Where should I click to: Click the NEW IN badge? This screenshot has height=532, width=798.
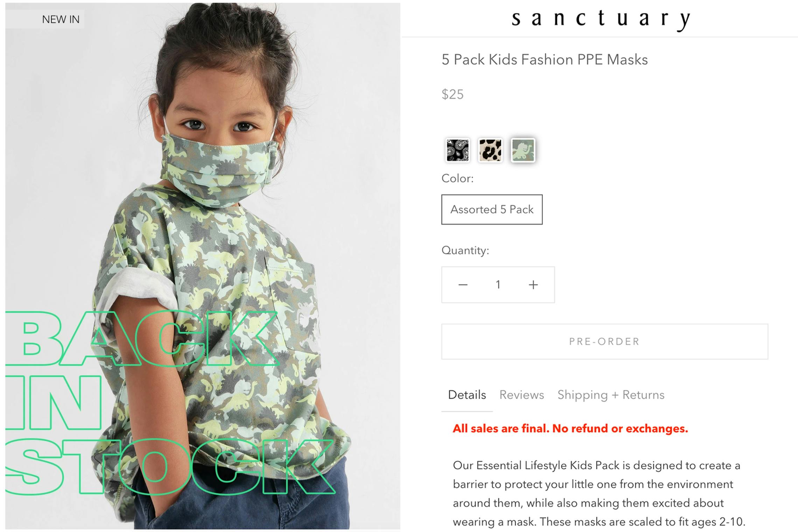tap(61, 19)
